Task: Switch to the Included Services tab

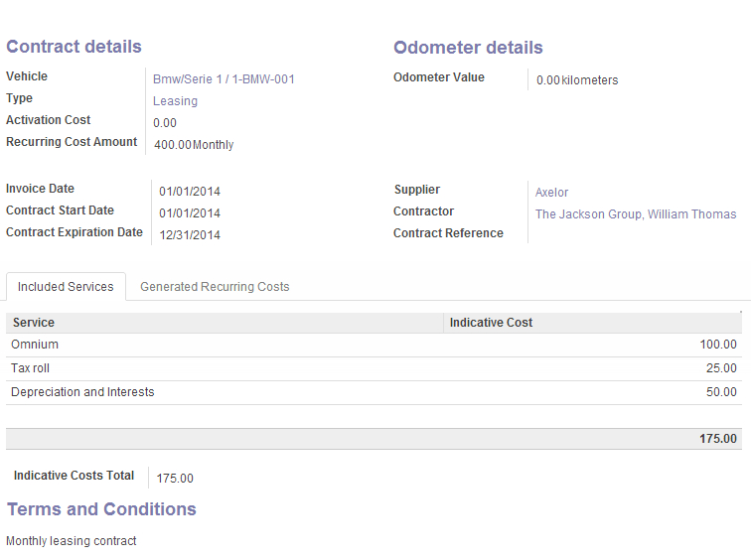Action: (66, 287)
